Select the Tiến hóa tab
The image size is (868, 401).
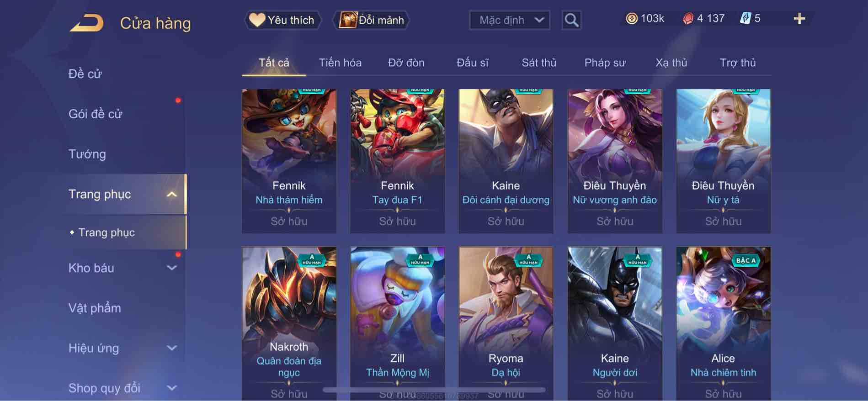(x=340, y=63)
